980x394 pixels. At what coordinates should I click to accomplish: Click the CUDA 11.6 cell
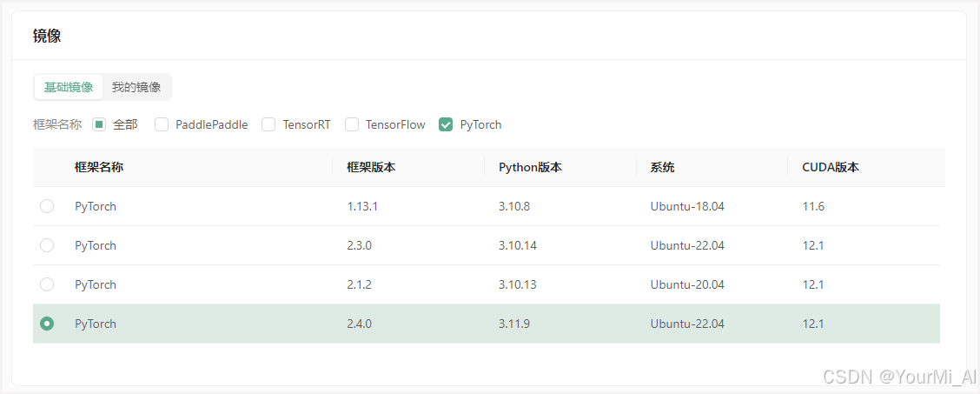point(813,206)
